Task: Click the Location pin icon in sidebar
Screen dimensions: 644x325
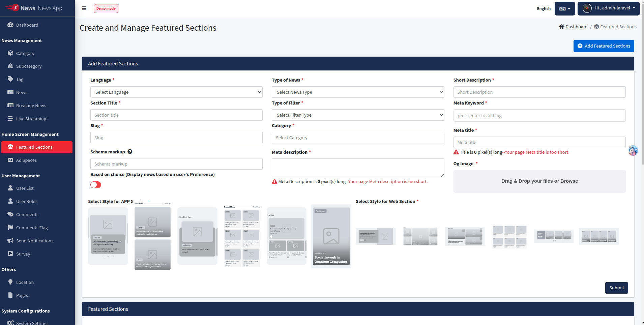Action: pyautogui.click(x=10, y=282)
